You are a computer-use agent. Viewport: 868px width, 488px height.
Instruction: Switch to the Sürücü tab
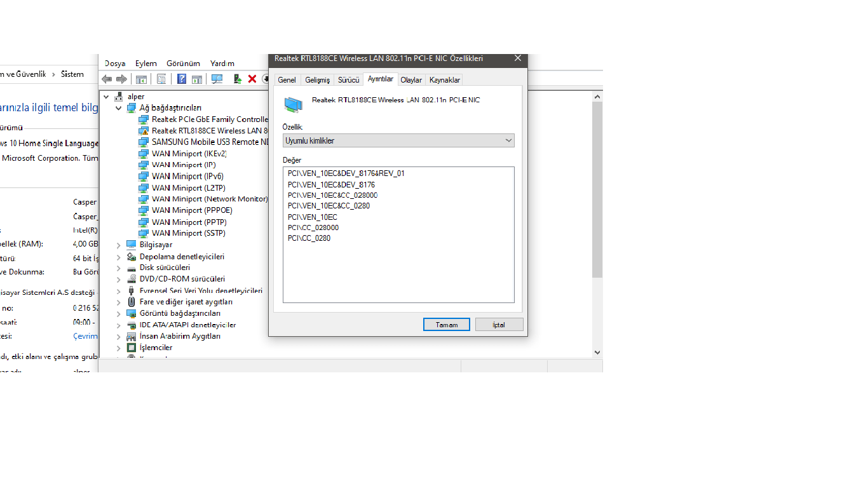coord(348,80)
